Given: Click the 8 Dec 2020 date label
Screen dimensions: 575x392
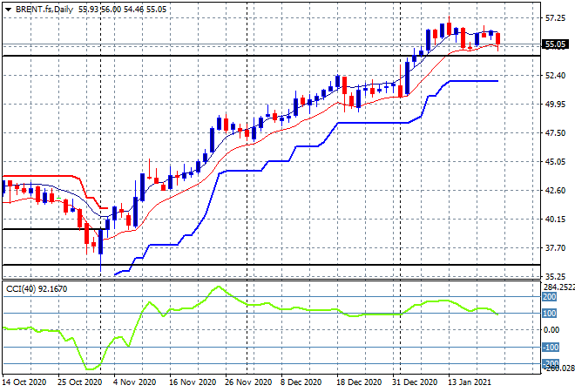Looking at the screenshot, I should click(x=301, y=382).
